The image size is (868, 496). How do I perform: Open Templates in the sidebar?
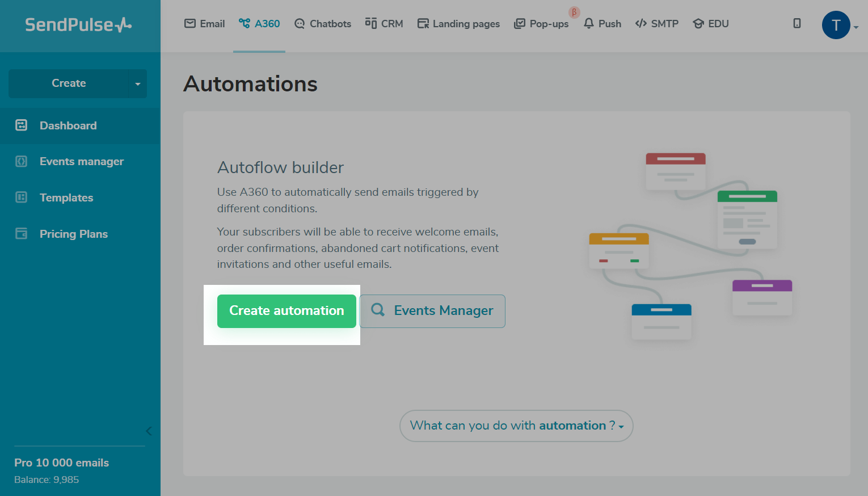80,198
